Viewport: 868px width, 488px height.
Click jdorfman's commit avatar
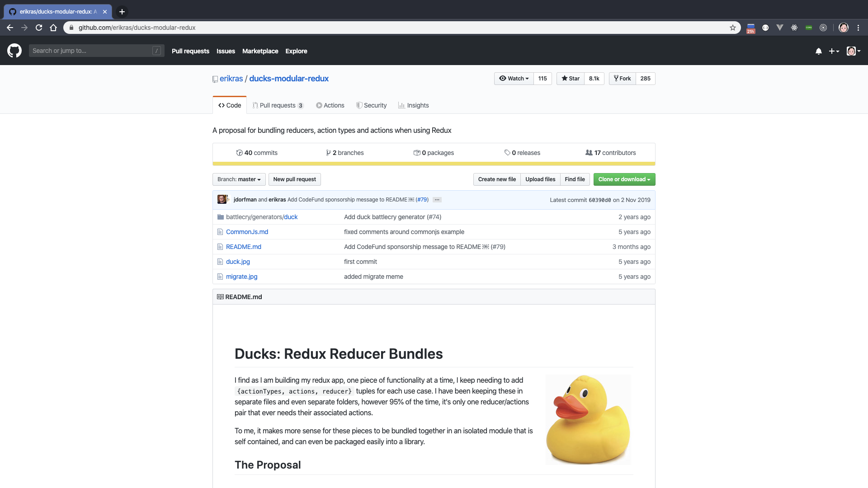coord(222,199)
